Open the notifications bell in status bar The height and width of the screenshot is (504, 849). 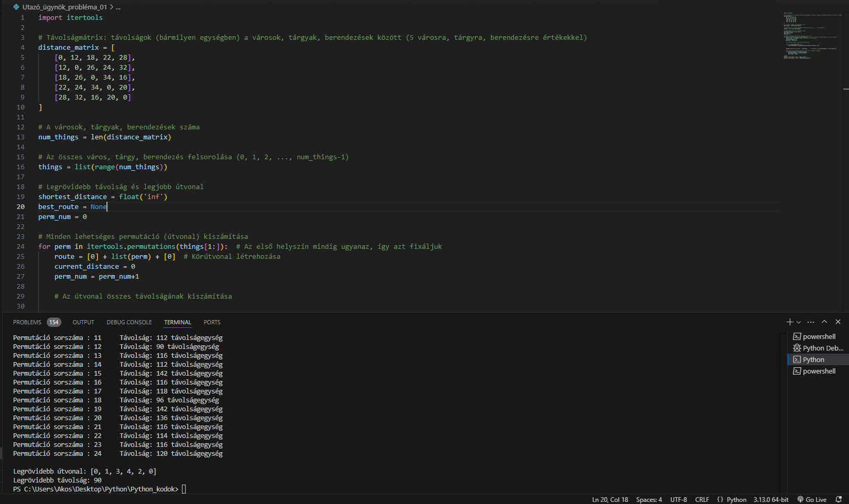[839, 499]
